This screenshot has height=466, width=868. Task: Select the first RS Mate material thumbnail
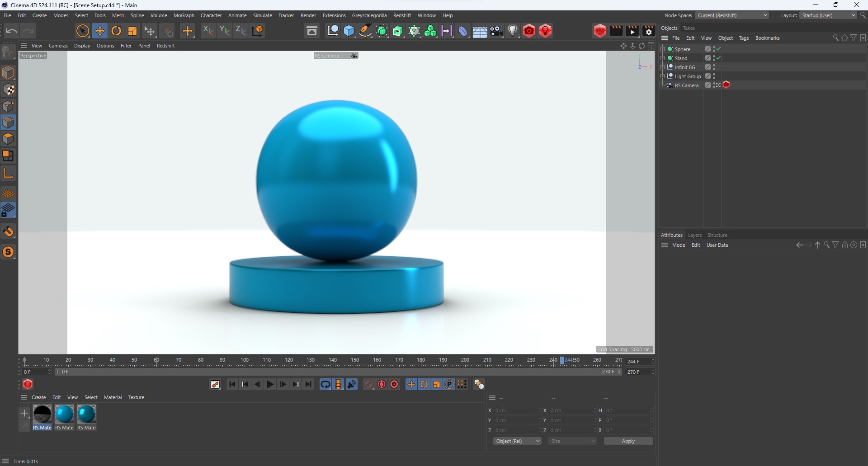click(x=42, y=414)
